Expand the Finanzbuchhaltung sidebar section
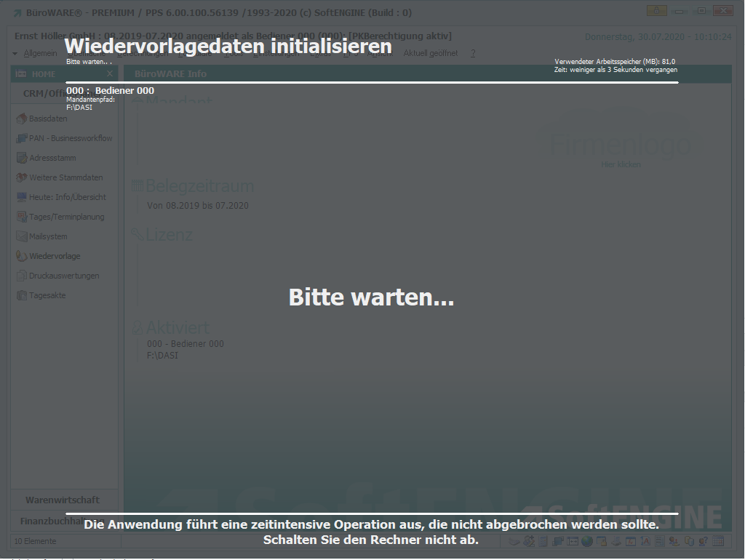The width and height of the screenshot is (745, 560). 63,521
